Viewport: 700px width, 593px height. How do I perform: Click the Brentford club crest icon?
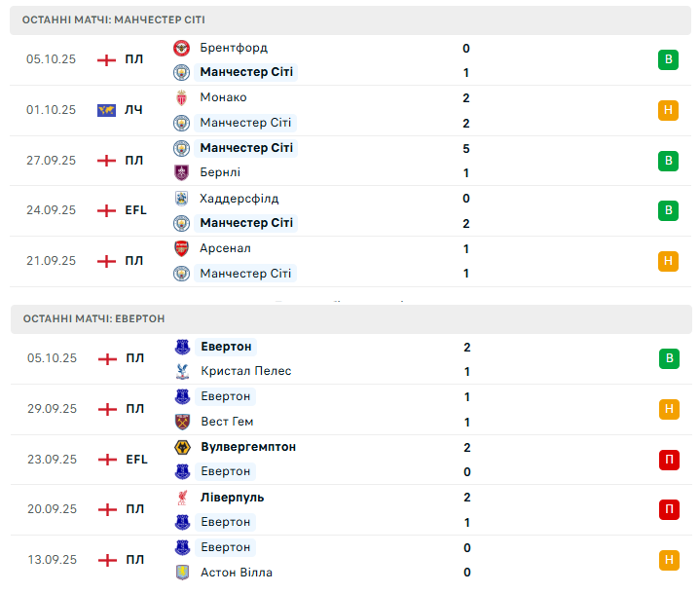181,48
